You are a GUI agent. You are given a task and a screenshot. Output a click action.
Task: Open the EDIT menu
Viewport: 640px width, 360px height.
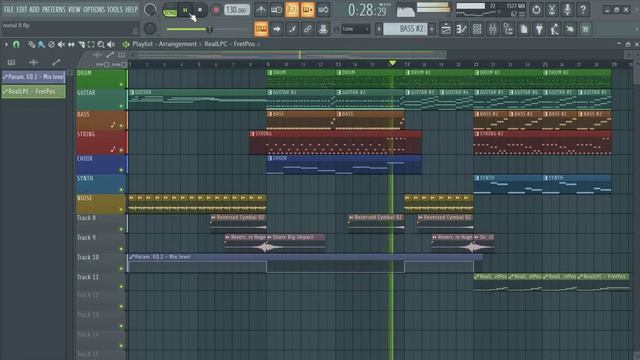[22, 9]
